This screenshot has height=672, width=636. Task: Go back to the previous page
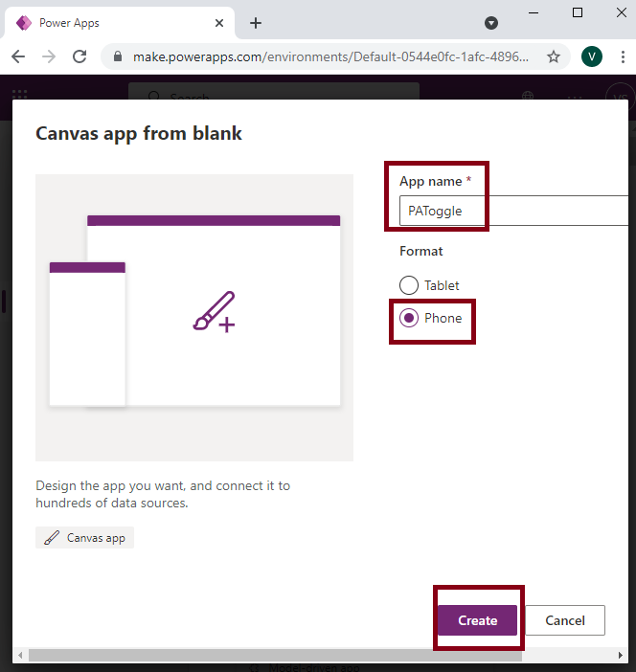18,57
